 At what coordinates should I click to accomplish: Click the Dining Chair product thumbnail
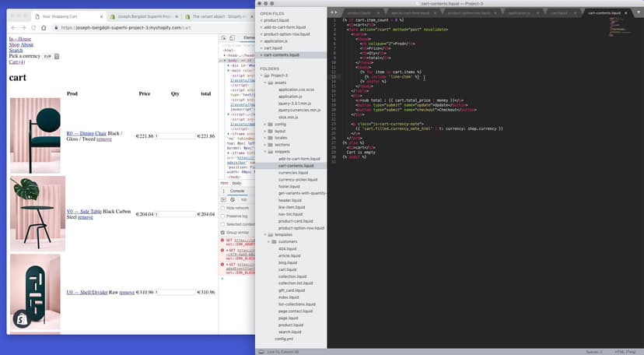pos(35,135)
